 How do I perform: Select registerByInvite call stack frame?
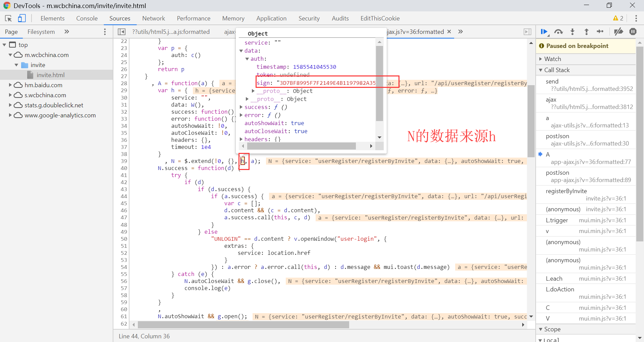(x=586, y=195)
